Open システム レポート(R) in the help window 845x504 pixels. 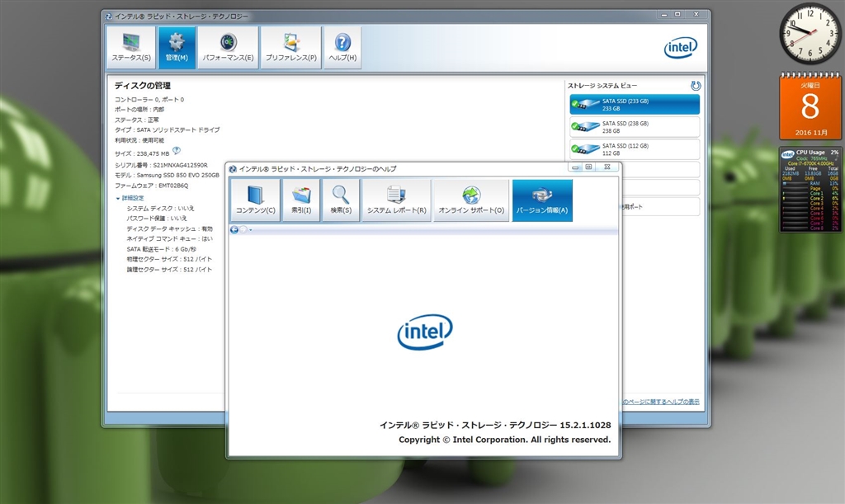397,200
